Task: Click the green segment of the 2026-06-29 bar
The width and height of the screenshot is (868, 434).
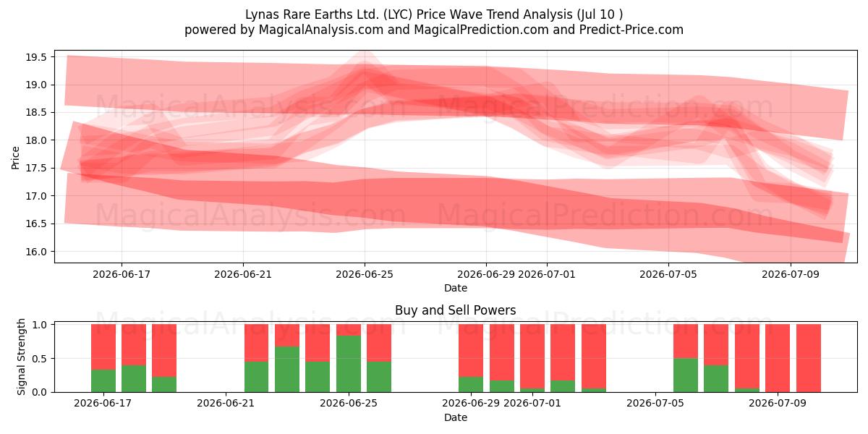Action: click(x=471, y=384)
